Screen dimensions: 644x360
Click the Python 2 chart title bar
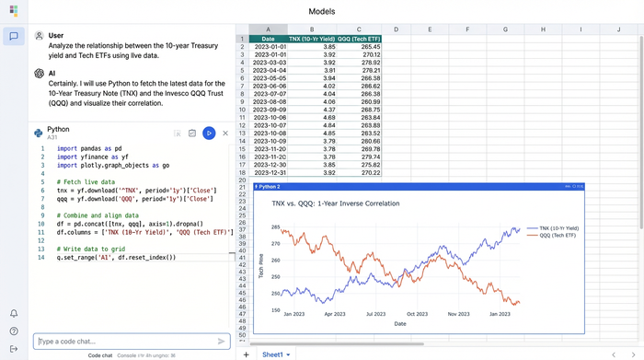(x=419, y=187)
